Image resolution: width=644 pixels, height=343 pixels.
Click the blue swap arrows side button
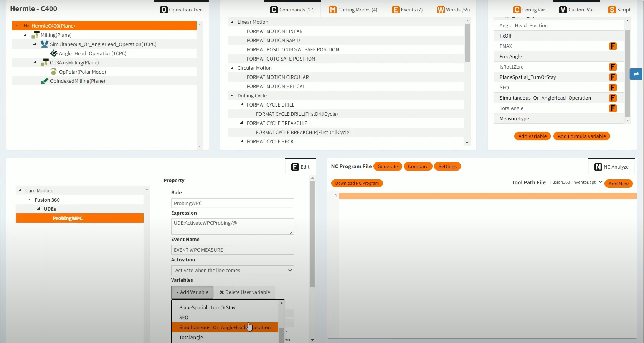tap(636, 74)
